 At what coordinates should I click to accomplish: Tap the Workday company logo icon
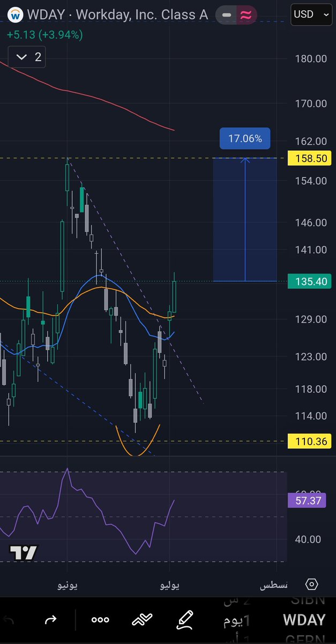click(17, 16)
